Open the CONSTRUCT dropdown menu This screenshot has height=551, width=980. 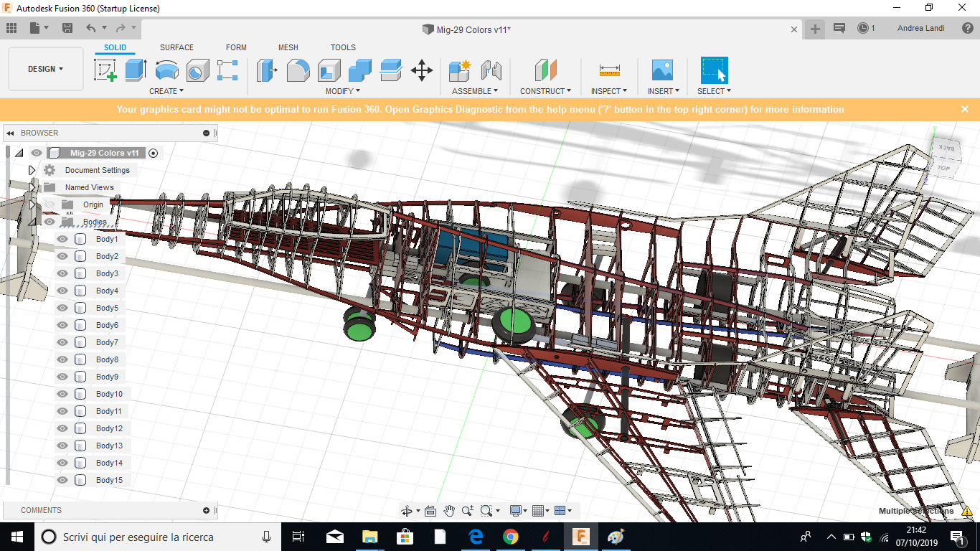coord(546,91)
